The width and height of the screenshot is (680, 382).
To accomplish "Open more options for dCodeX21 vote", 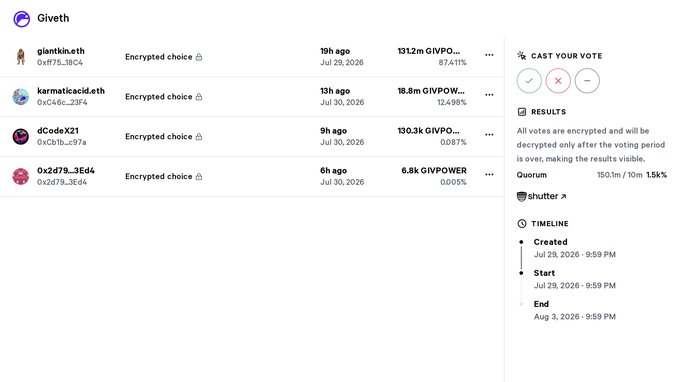I will (489, 135).
